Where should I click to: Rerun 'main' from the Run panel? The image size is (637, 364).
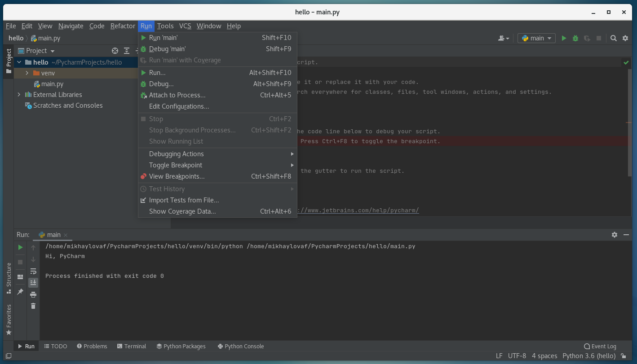(x=20, y=247)
